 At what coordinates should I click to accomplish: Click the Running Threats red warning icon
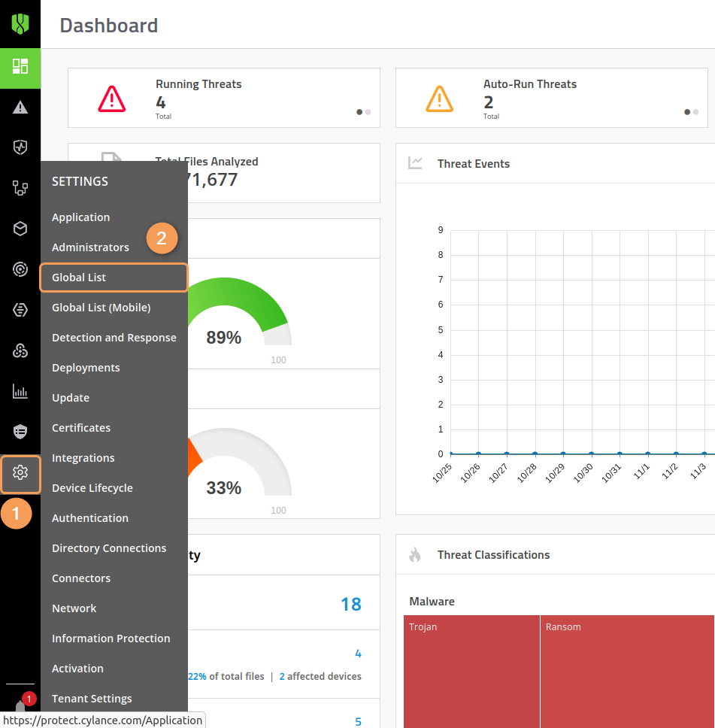click(112, 99)
